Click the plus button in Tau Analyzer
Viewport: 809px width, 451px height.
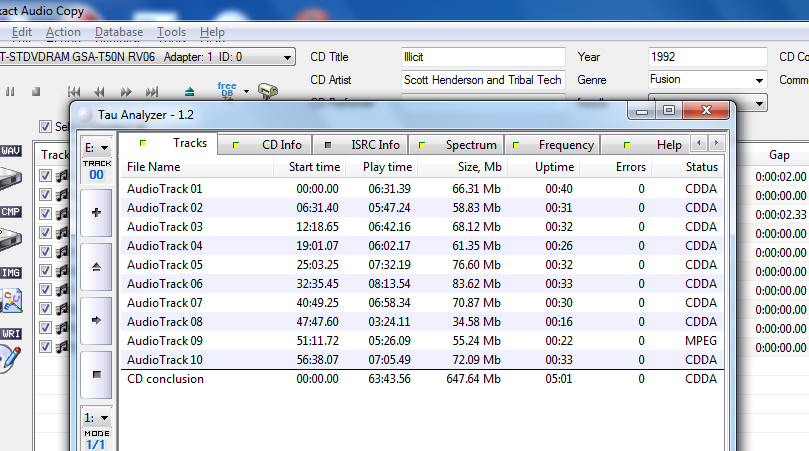pos(96,213)
